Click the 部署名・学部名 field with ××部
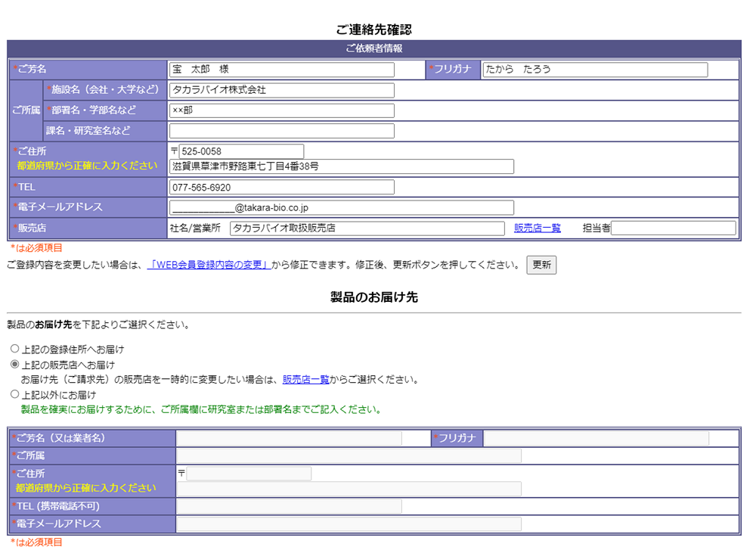 [x=281, y=110]
